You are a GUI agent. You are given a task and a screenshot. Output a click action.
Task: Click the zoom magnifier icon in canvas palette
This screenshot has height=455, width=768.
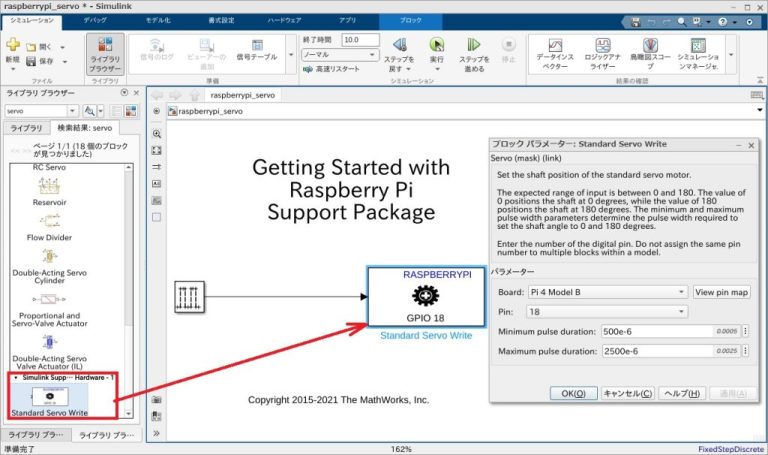(x=157, y=134)
